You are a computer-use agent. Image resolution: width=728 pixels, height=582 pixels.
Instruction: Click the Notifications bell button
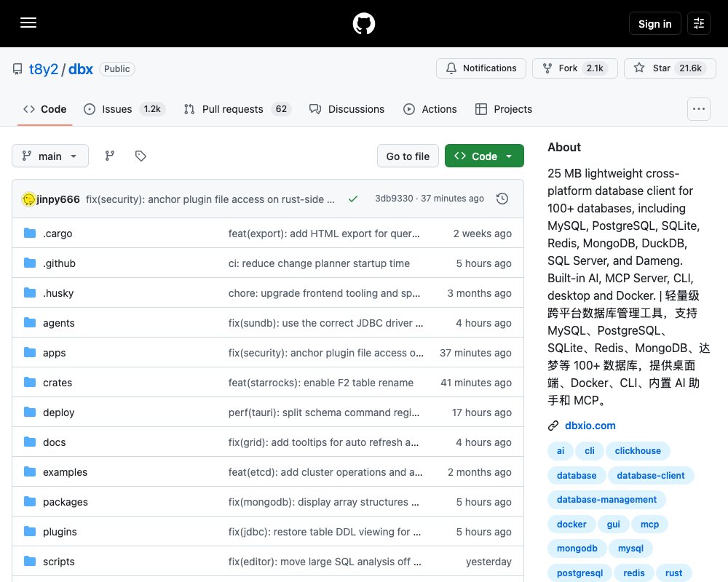coord(481,68)
